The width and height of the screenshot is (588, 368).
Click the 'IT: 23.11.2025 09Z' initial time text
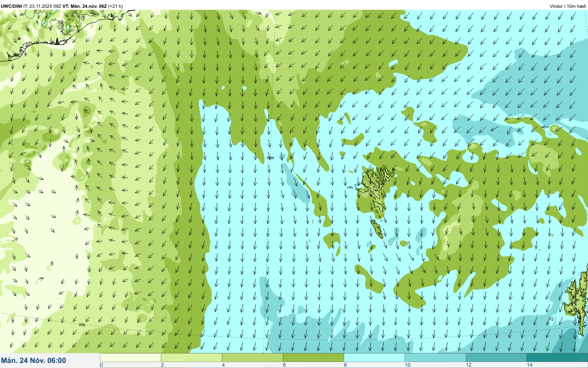point(43,6)
